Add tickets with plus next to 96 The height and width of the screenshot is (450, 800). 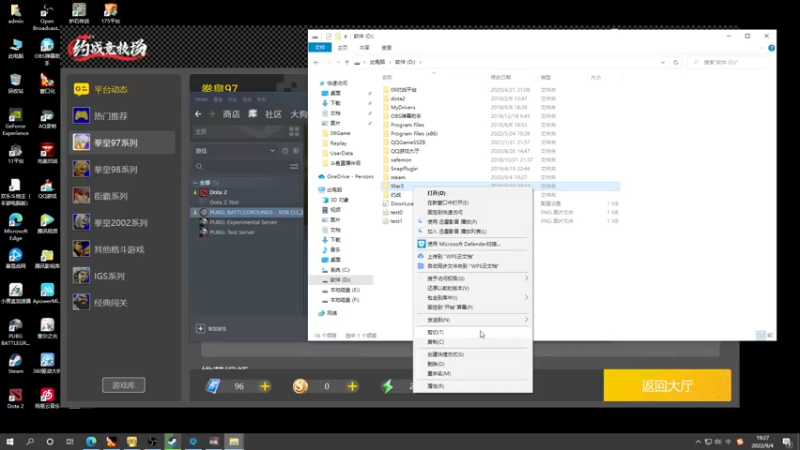(x=265, y=386)
